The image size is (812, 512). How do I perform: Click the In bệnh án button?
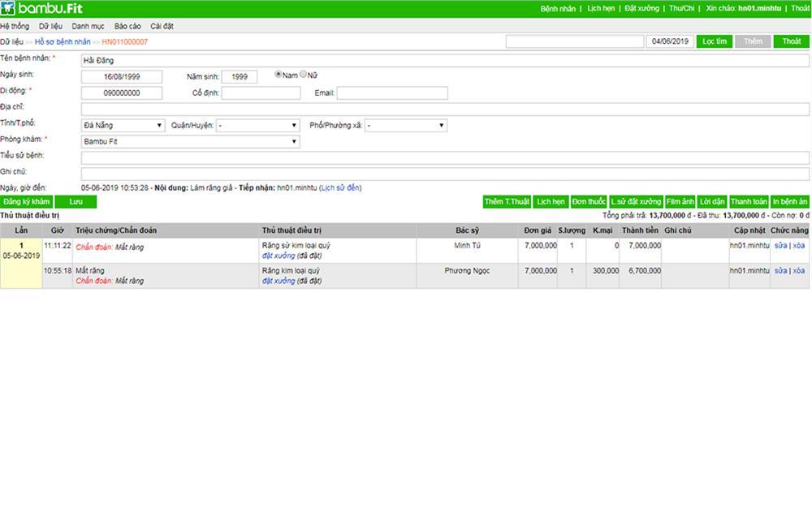[790, 201]
